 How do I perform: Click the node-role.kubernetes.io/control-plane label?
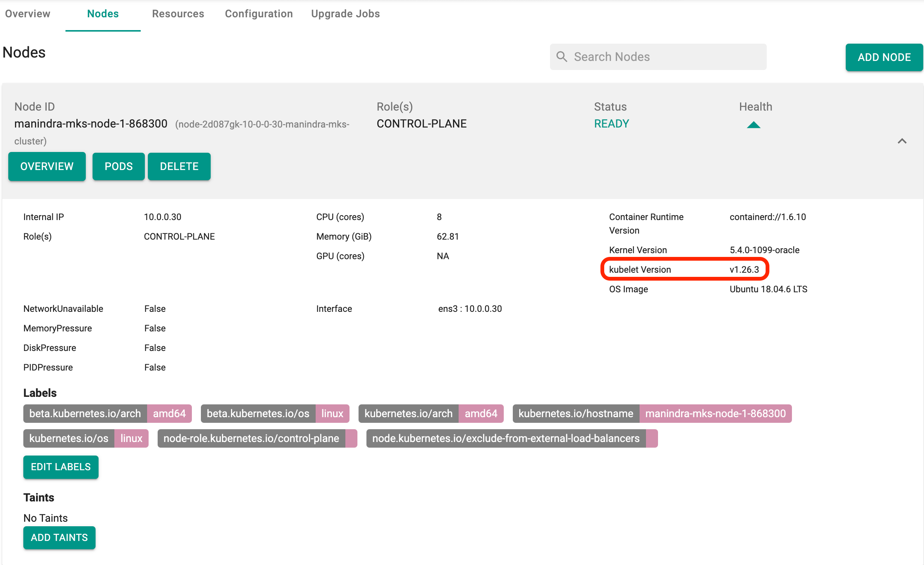click(x=257, y=438)
